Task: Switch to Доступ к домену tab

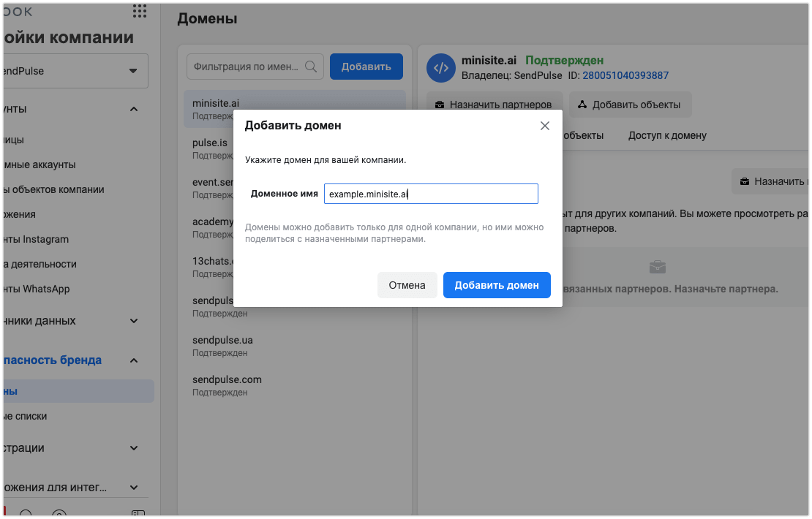Action: coord(667,135)
